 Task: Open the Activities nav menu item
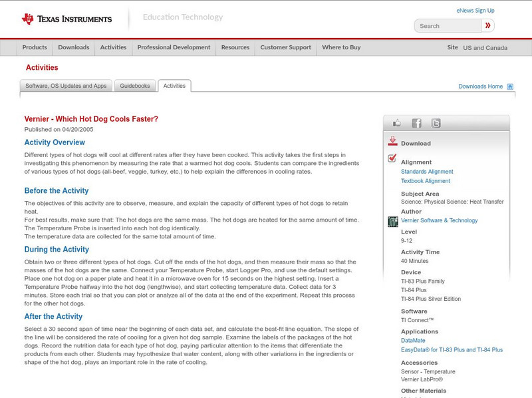point(113,47)
